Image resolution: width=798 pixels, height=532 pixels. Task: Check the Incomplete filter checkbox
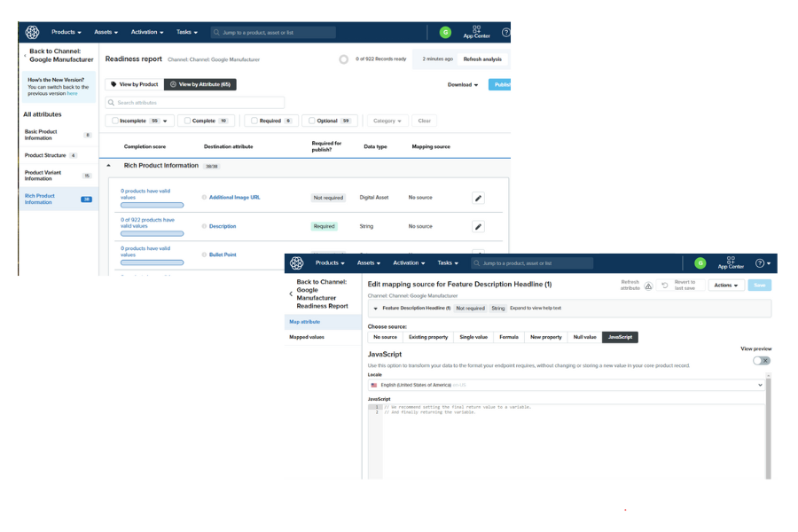[116, 121]
